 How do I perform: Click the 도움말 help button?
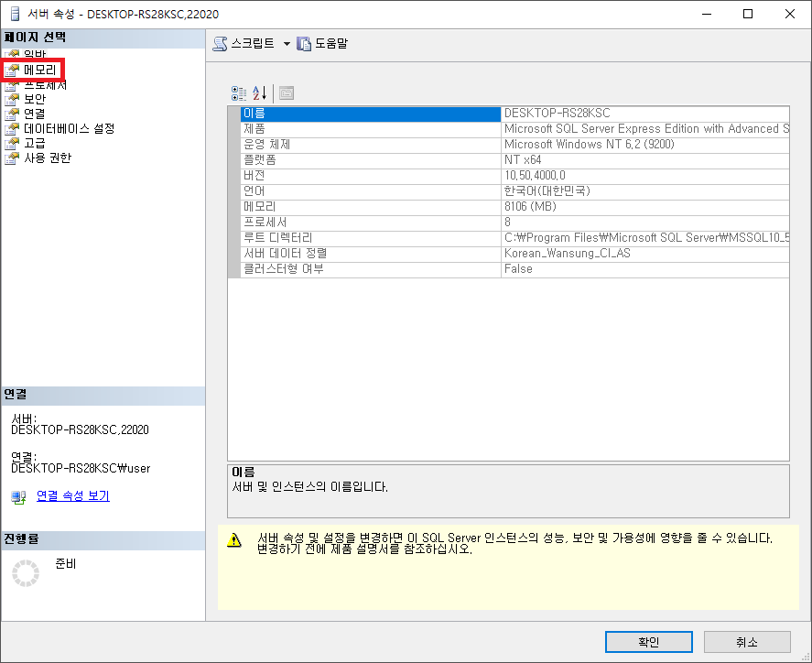(x=322, y=44)
